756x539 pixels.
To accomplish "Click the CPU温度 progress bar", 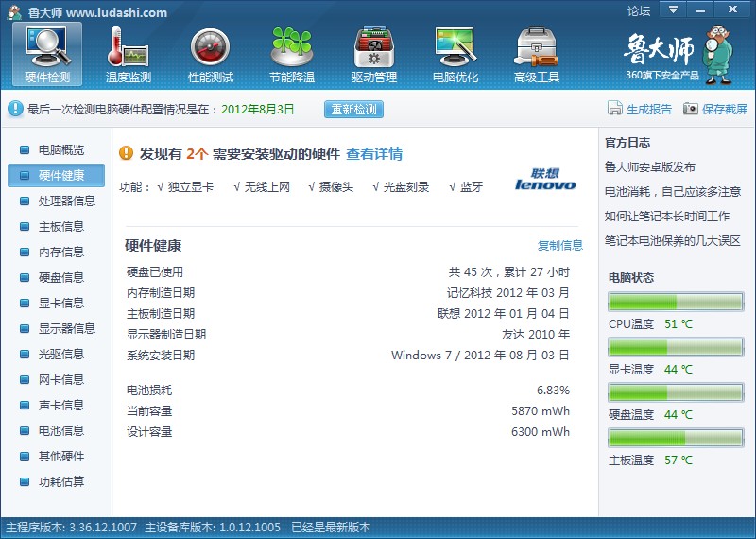I will [676, 302].
